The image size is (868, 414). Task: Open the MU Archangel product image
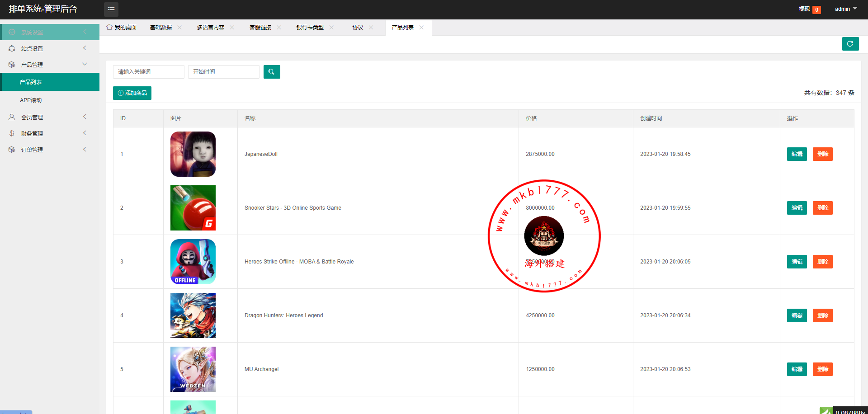[x=193, y=369]
